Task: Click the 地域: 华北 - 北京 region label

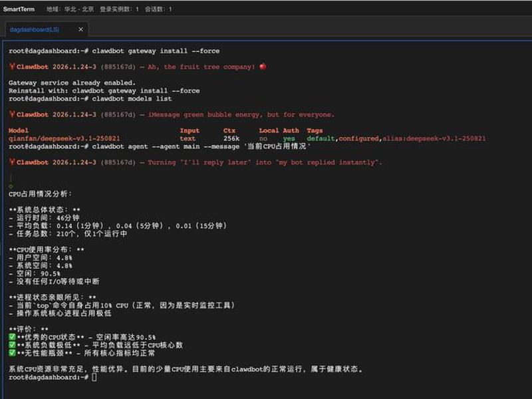Action: [70, 9]
